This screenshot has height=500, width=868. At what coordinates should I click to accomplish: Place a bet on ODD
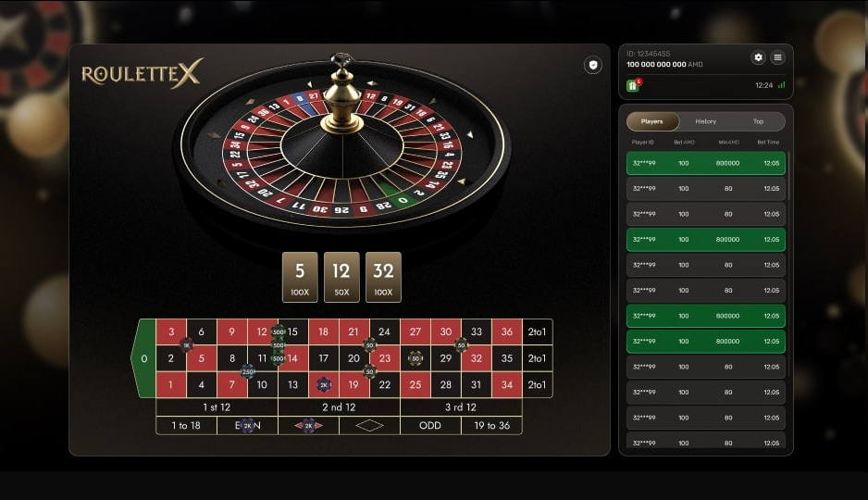coord(430,425)
